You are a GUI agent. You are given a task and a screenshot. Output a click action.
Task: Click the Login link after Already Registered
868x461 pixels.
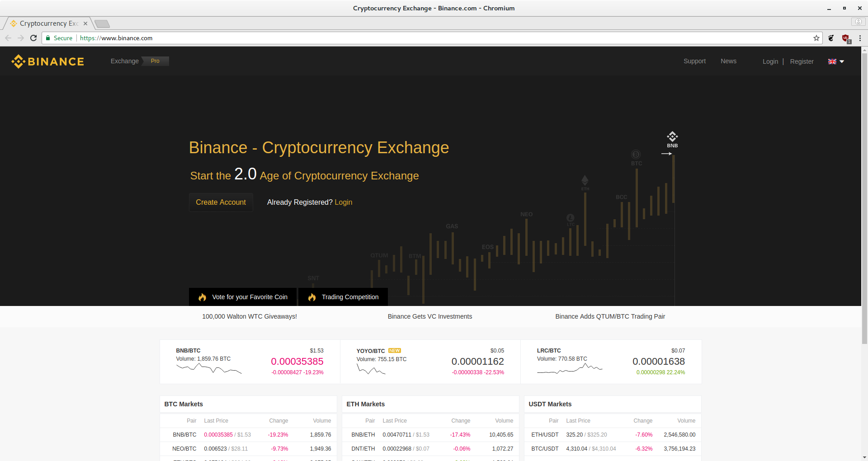click(343, 202)
